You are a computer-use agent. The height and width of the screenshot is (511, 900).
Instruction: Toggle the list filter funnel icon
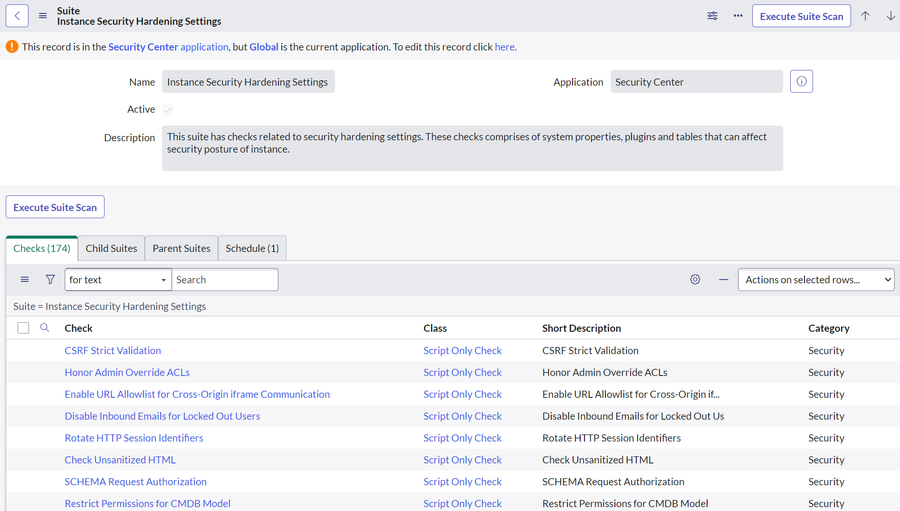click(x=51, y=280)
